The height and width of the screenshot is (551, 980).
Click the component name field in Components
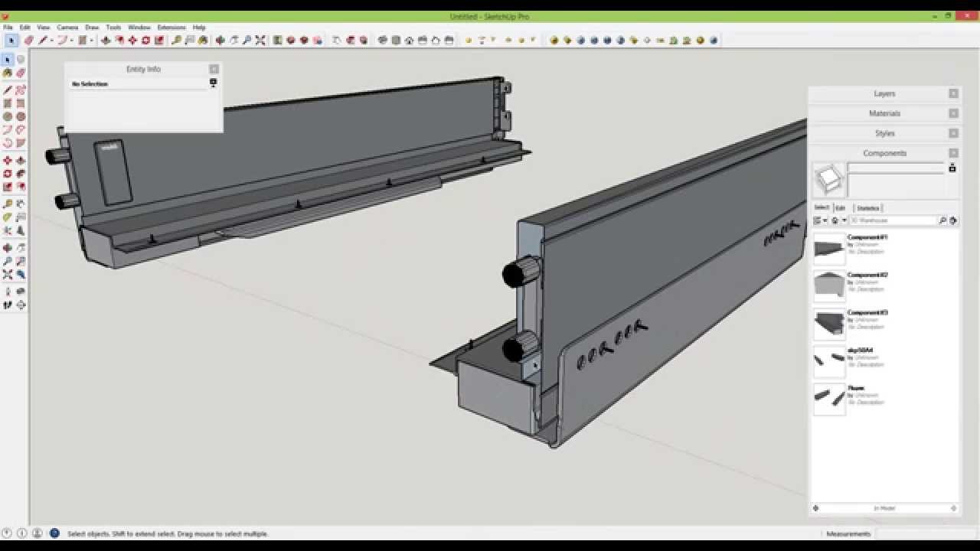[896, 168]
